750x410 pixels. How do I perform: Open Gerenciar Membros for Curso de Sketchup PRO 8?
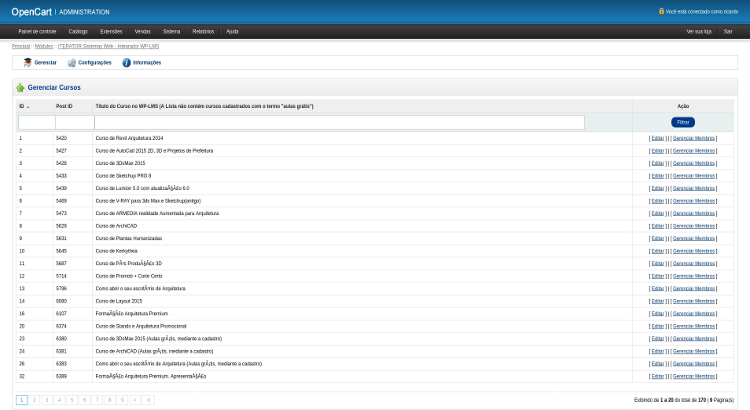pyautogui.click(x=694, y=176)
